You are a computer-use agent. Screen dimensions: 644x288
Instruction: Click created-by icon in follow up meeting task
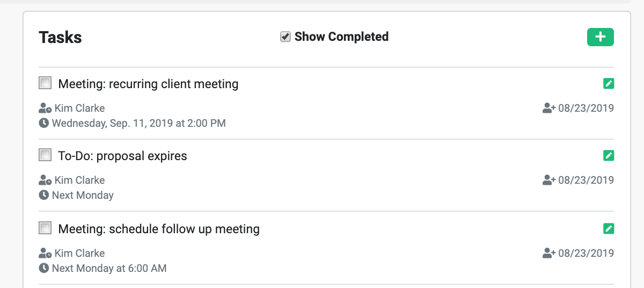click(549, 253)
